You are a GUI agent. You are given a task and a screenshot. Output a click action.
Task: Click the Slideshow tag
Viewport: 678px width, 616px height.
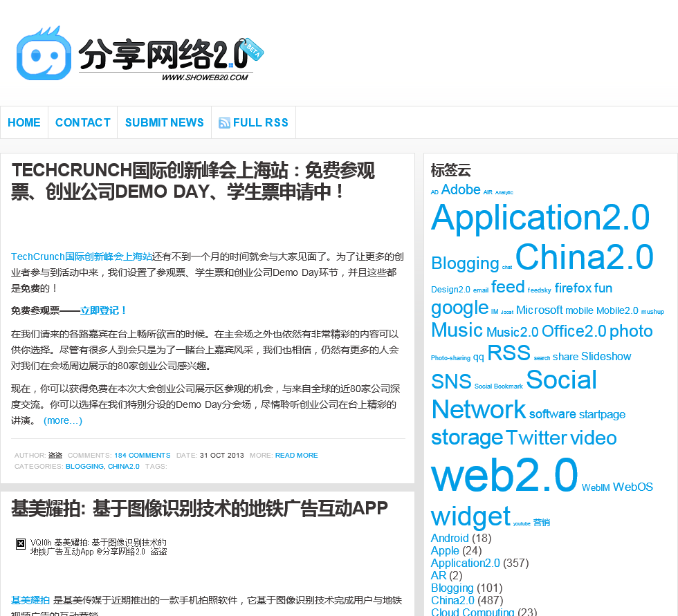click(606, 356)
